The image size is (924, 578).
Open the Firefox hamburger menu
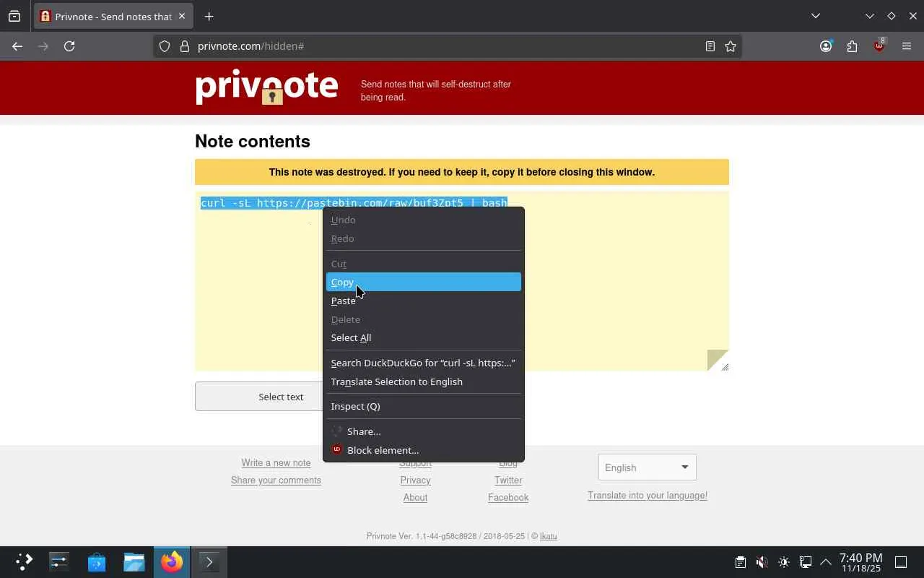click(x=907, y=46)
